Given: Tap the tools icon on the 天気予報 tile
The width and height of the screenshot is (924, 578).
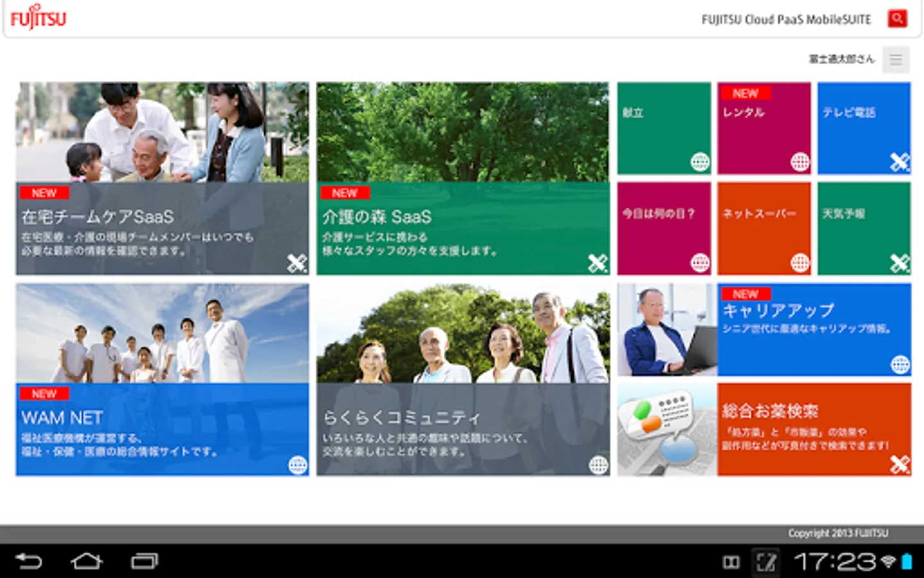Looking at the screenshot, I should click(900, 262).
